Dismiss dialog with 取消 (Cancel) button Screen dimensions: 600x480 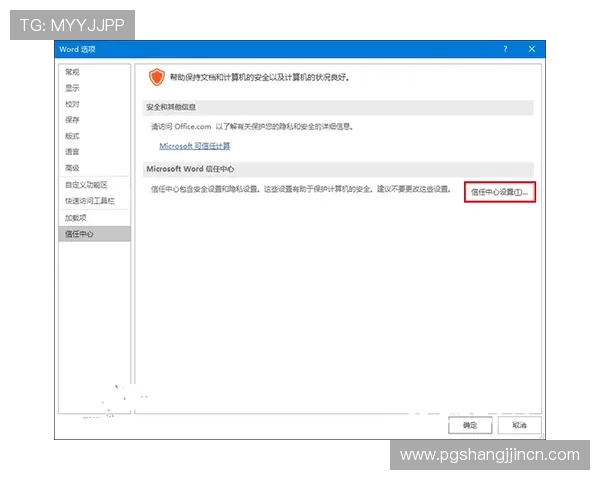point(519,425)
